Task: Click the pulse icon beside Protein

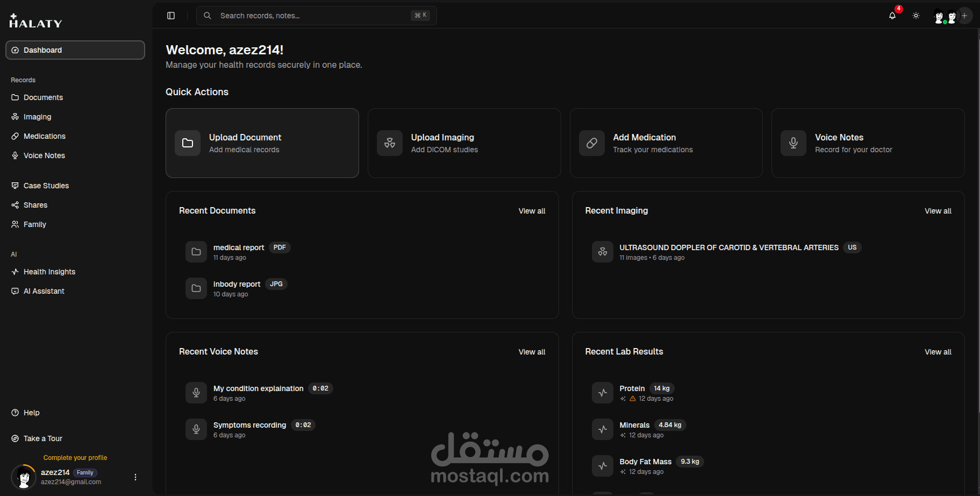Action: (603, 393)
